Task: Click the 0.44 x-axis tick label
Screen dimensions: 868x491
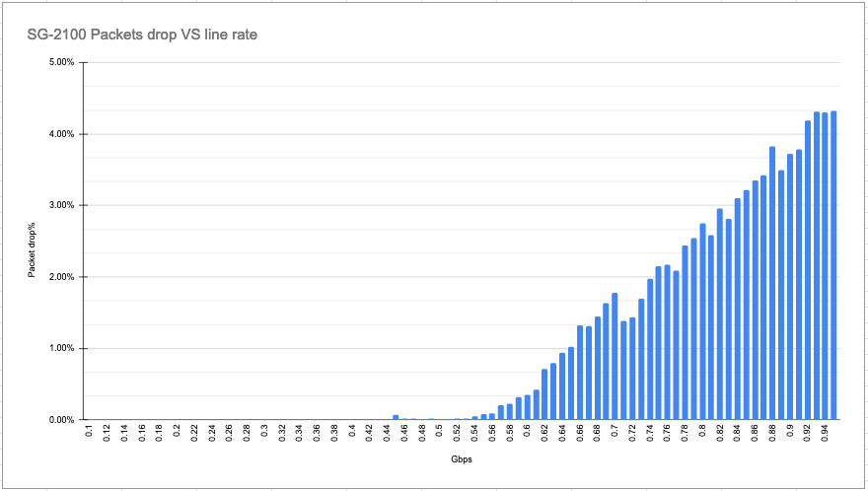Action: tap(387, 432)
